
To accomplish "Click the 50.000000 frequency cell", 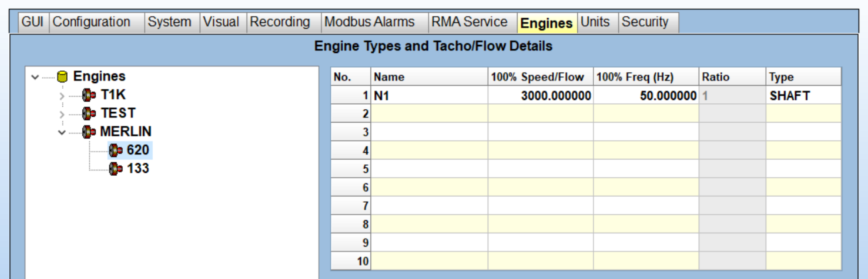I will coord(646,96).
